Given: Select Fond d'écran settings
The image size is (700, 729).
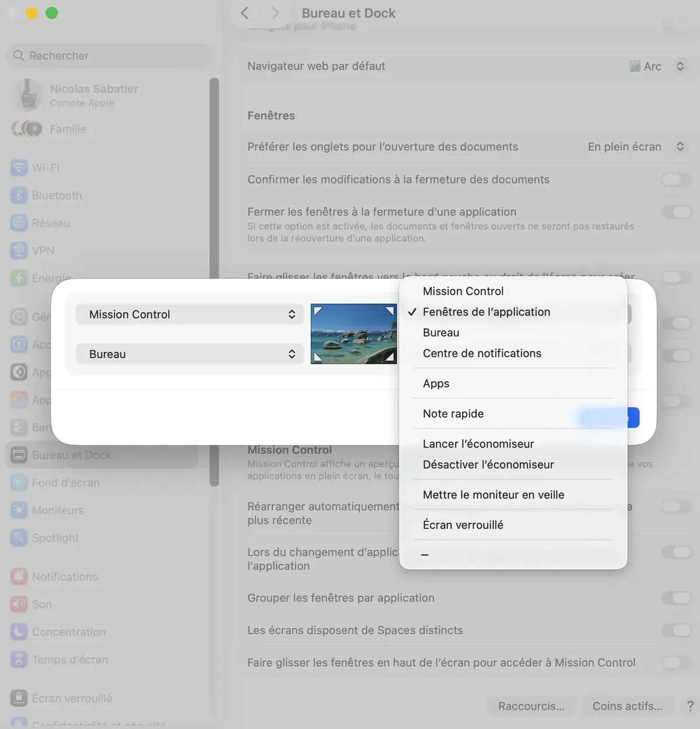Looking at the screenshot, I should pos(64,483).
